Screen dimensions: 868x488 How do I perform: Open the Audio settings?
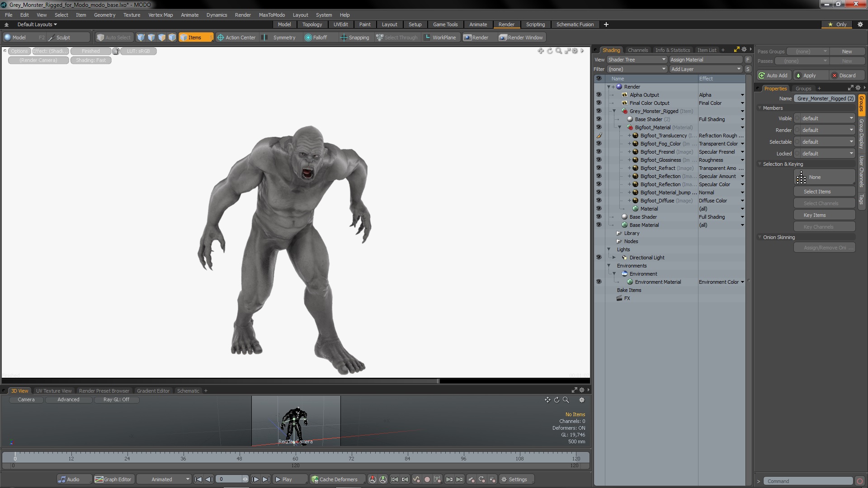[x=74, y=479]
